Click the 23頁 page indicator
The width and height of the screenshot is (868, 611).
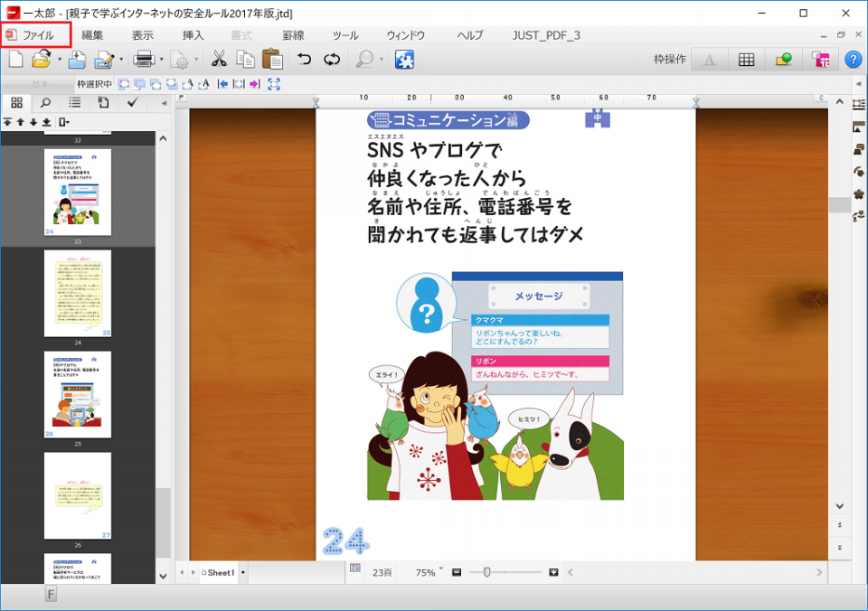[382, 573]
